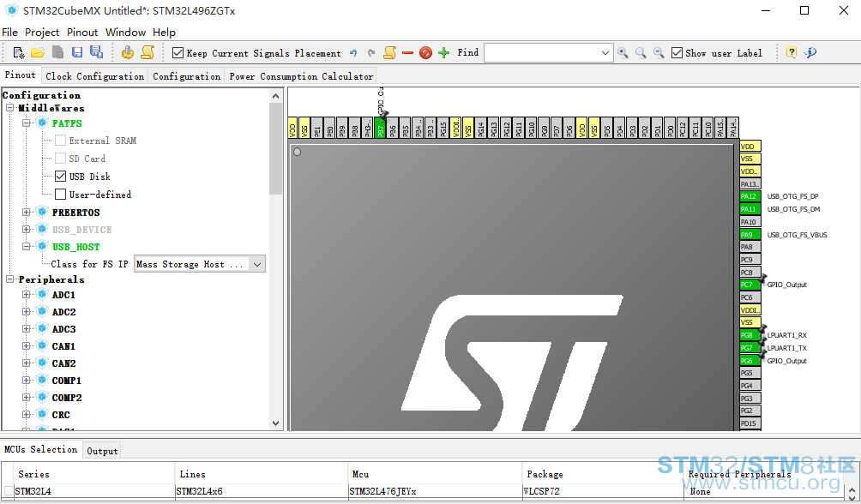The height and width of the screenshot is (504, 861).
Task: Click the green plus icon
Action: [x=443, y=52]
